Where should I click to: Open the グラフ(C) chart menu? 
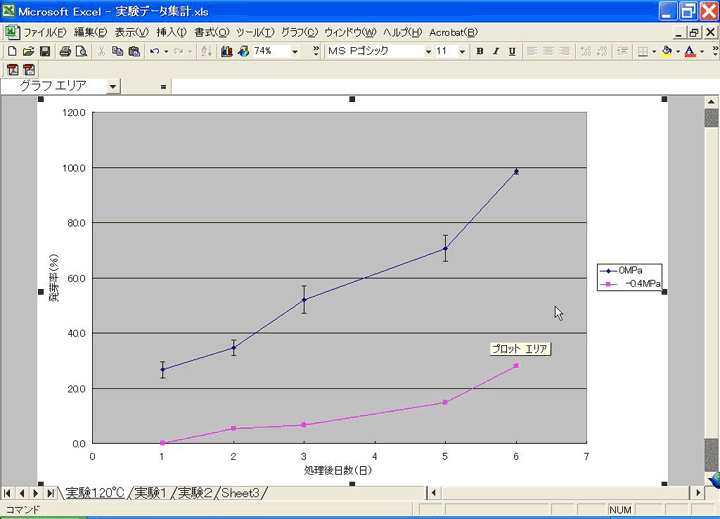coord(298,32)
